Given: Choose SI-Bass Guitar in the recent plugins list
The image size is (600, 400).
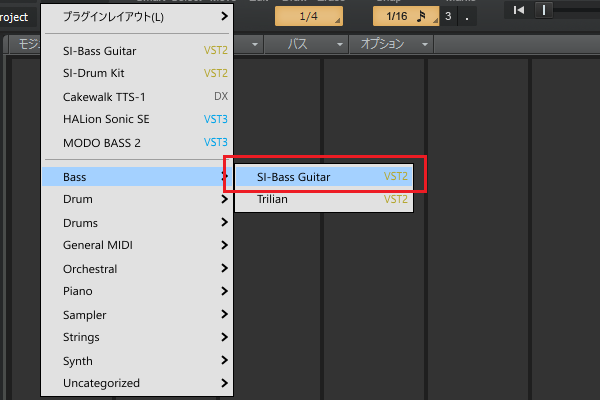Looking at the screenshot, I should tap(137, 51).
